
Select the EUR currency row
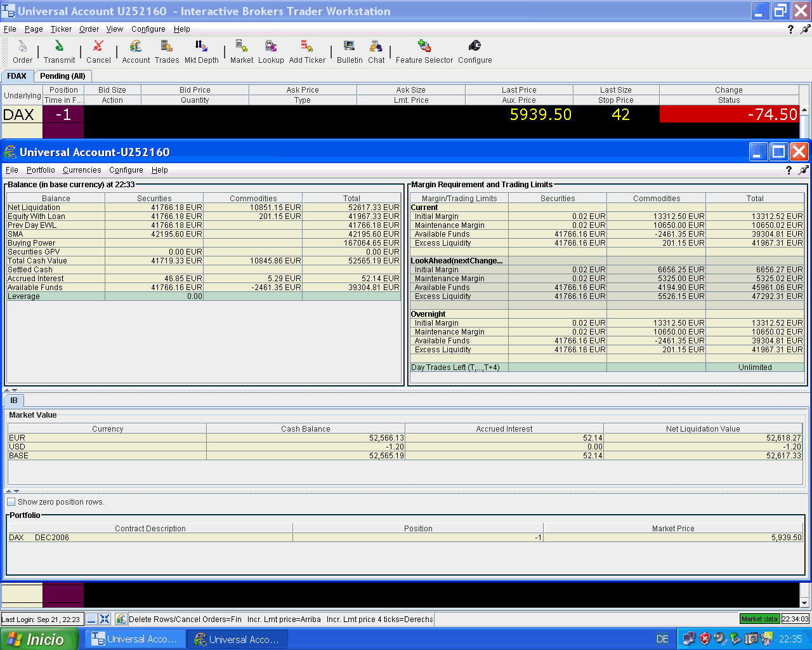pos(405,438)
